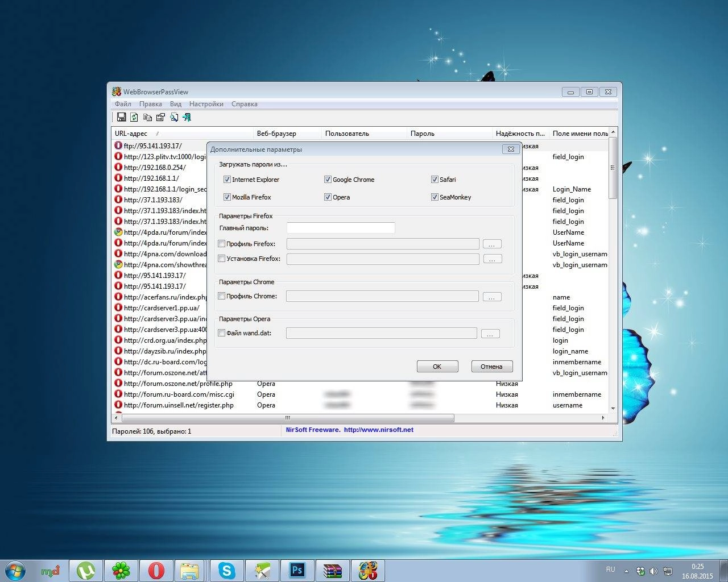Click the Save selected items toolbar icon

pyautogui.click(x=121, y=117)
